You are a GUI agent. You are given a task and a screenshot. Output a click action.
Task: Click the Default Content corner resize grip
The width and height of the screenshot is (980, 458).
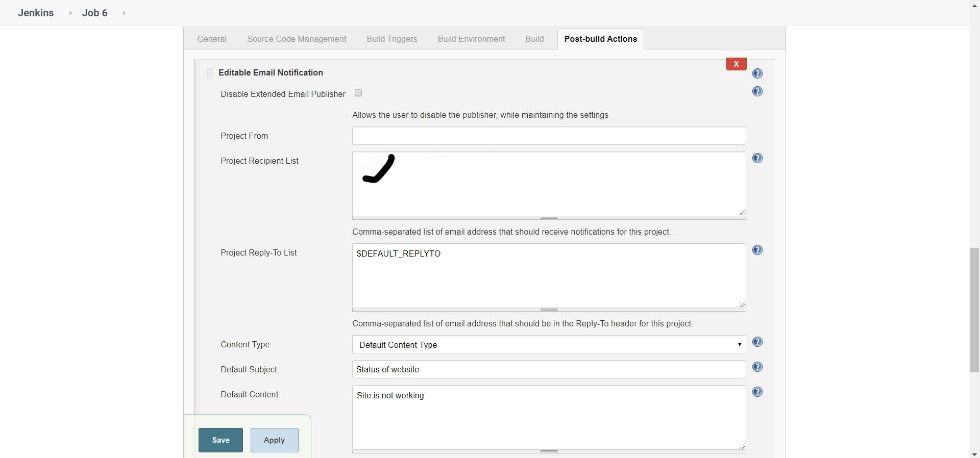tap(742, 446)
